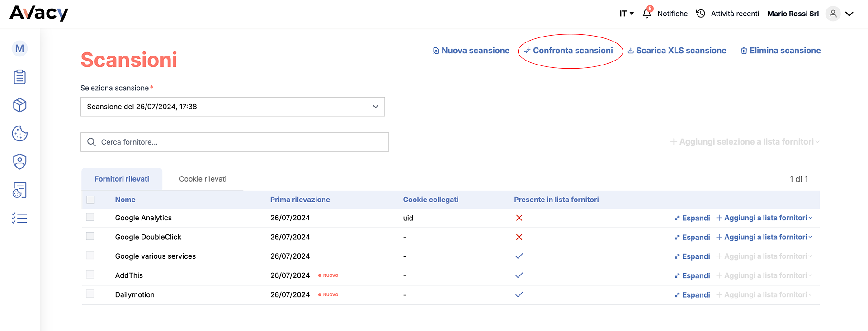
Task: Click checkmark status for Dailymotion
Action: click(x=519, y=294)
